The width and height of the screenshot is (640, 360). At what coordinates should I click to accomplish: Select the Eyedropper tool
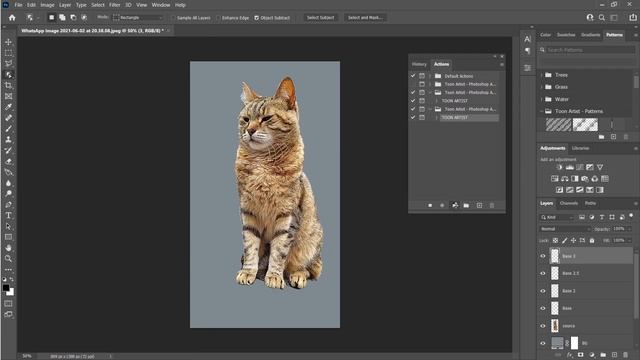click(x=8, y=107)
